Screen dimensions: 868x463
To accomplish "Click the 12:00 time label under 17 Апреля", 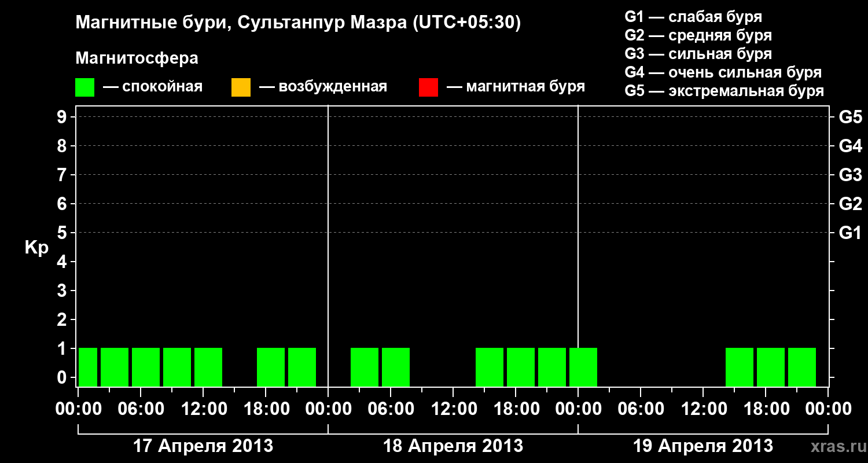I will pos(203,409).
